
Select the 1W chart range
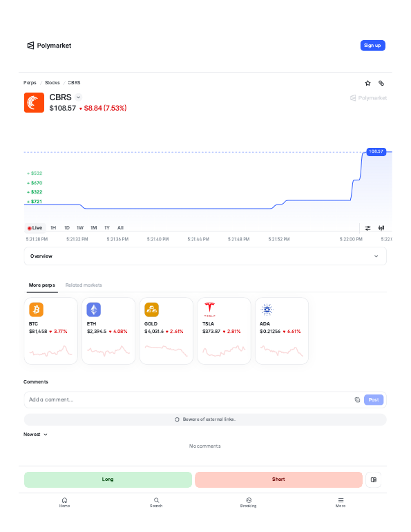tap(80, 228)
